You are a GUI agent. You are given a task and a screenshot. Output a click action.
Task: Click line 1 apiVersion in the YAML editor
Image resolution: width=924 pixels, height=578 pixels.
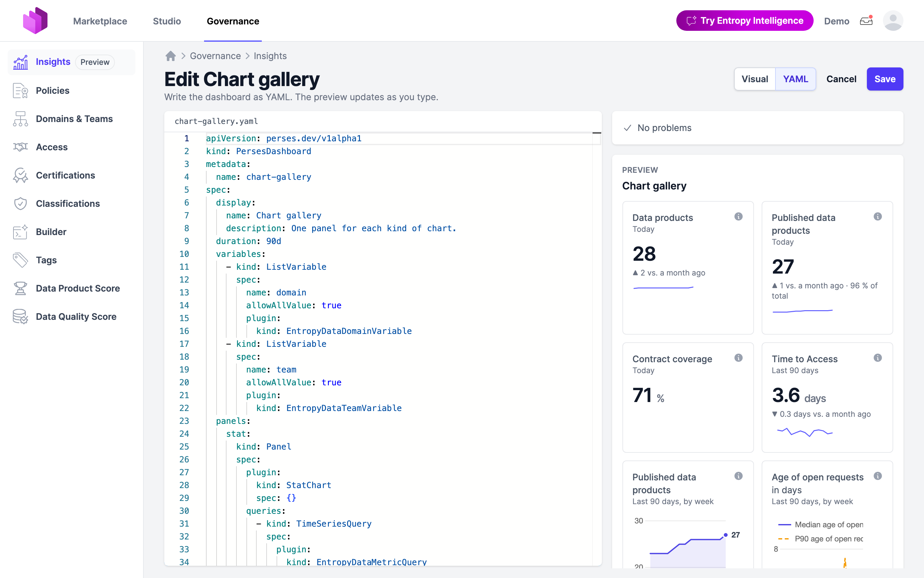pos(283,138)
